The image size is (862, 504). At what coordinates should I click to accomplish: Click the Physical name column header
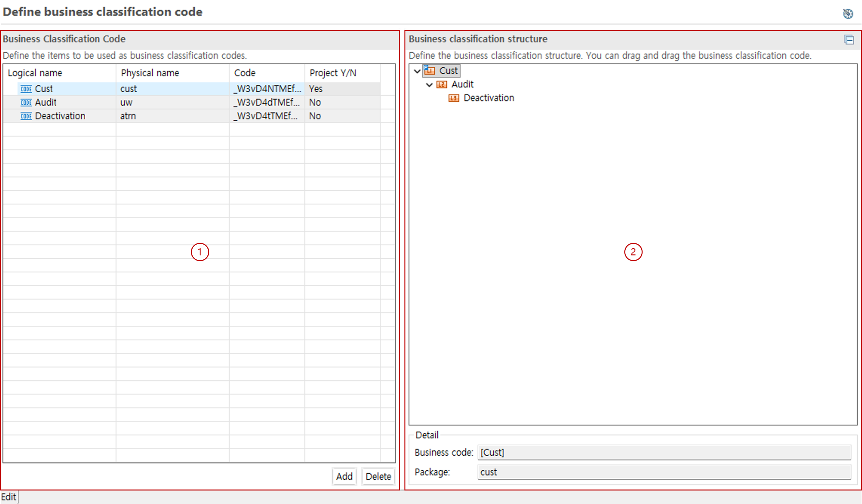click(150, 73)
